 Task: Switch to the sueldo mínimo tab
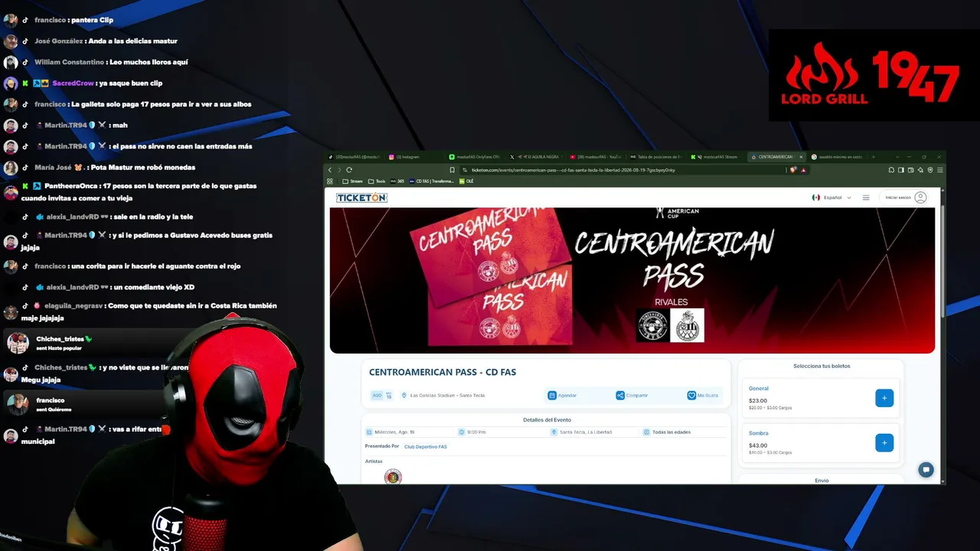tap(836, 157)
